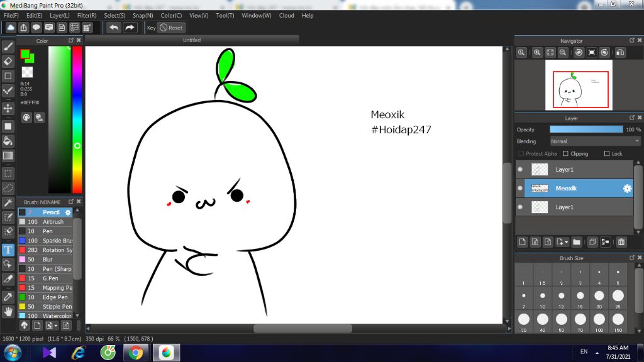This screenshot has height=362, width=644.
Task: Delete the selected layer with trash icon
Action: [621, 242]
